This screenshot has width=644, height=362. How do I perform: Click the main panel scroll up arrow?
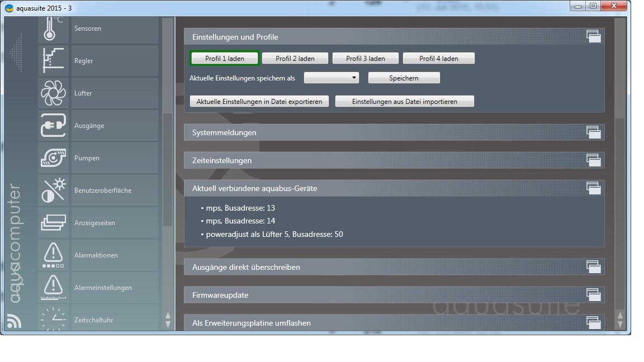pos(620,316)
